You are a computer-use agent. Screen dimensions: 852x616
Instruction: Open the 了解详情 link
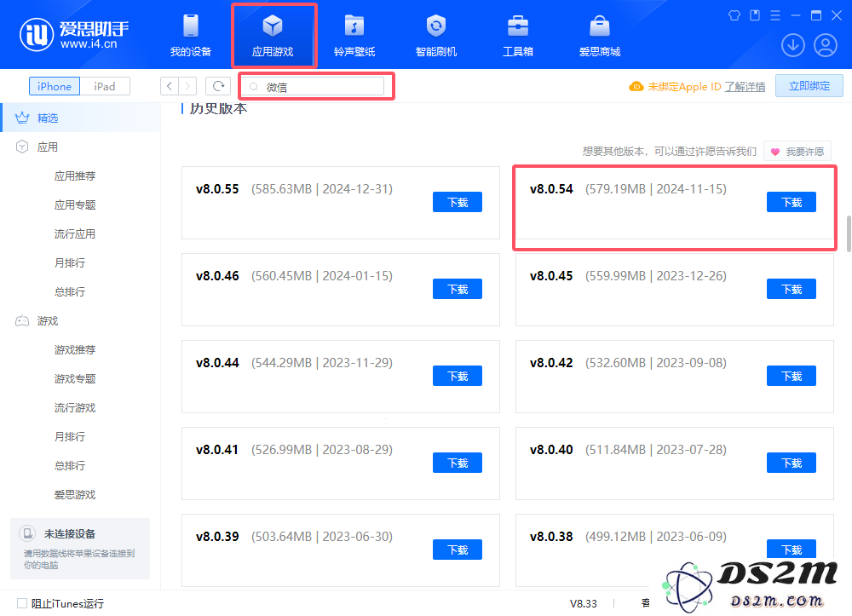pyautogui.click(x=745, y=87)
